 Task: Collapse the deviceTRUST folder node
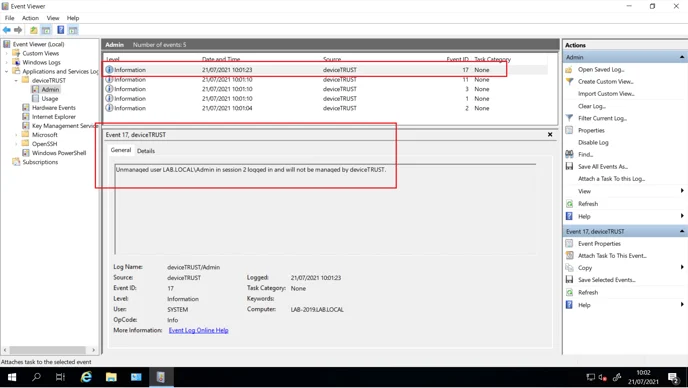pyautogui.click(x=16, y=80)
